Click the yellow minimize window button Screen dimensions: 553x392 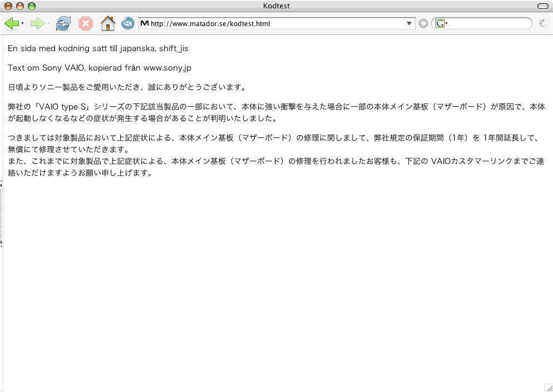point(20,6)
